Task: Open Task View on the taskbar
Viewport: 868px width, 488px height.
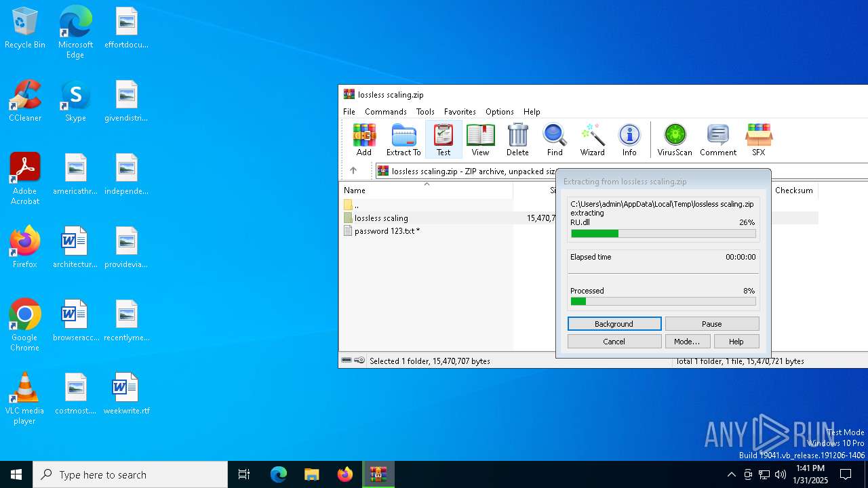Action: (244, 474)
